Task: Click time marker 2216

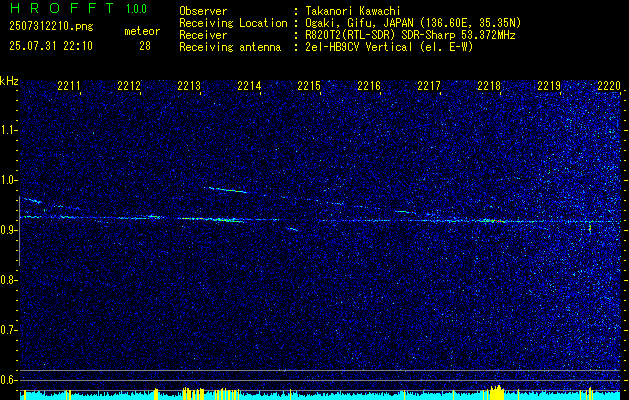Action: pos(369,86)
